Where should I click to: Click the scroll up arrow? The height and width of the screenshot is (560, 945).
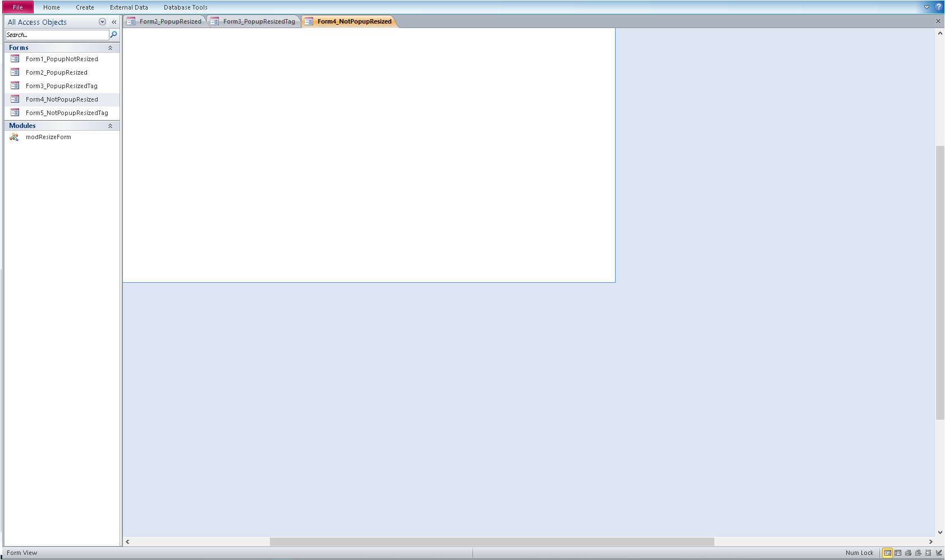point(940,33)
